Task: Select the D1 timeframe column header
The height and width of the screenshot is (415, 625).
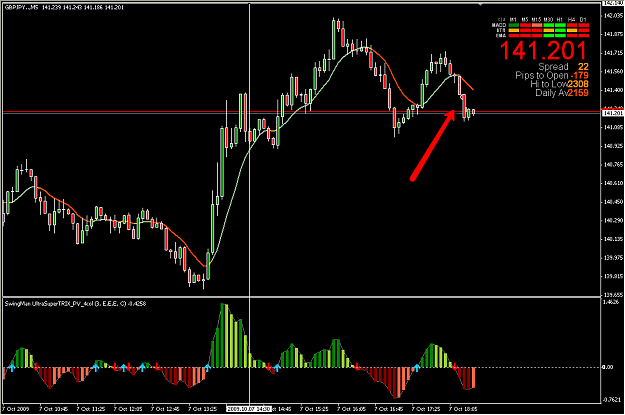Action: [583, 19]
